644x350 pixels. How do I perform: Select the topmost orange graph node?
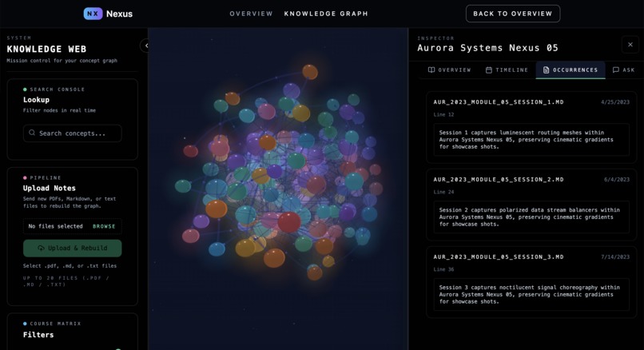pyautogui.click(x=310, y=72)
